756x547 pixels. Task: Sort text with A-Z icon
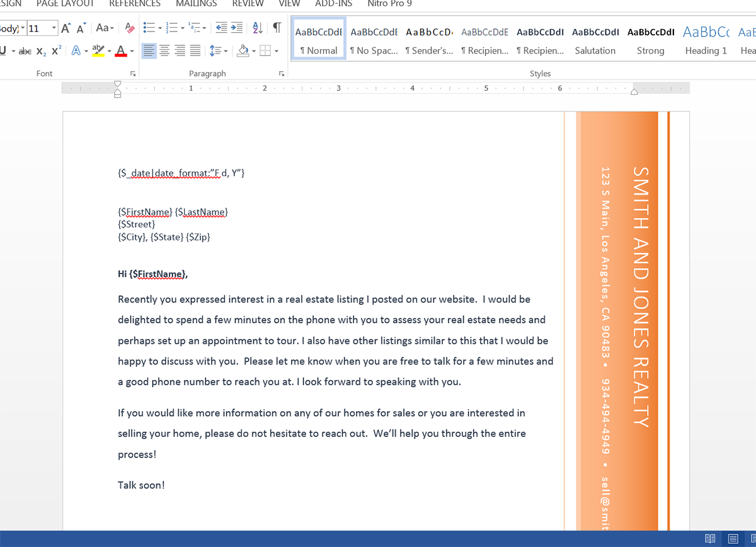coord(258,28)
